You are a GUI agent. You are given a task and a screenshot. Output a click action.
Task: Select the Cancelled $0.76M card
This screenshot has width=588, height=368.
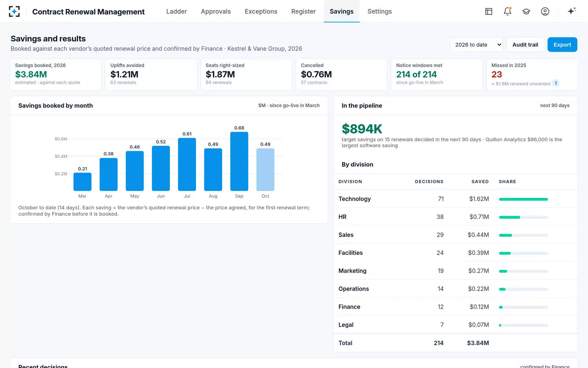341,74
